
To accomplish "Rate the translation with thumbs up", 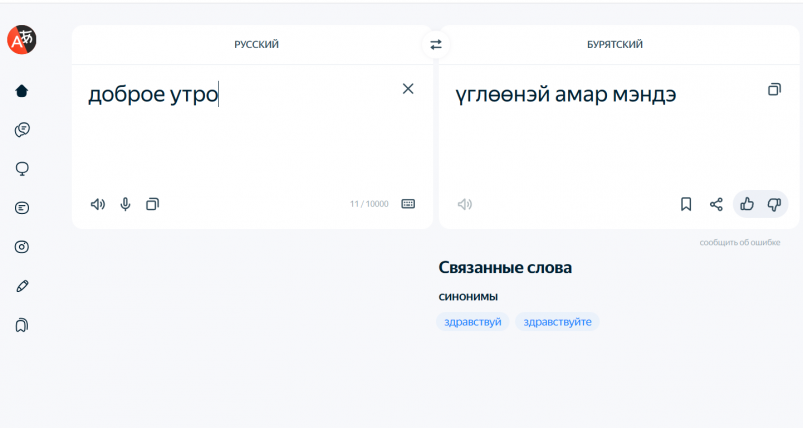I will (x=747, y=204).
